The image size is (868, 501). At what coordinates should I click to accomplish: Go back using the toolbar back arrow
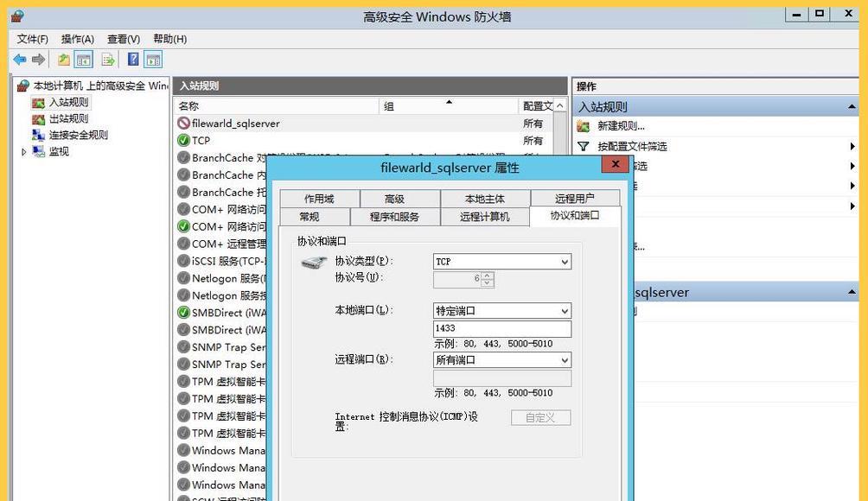click(20, 59)
